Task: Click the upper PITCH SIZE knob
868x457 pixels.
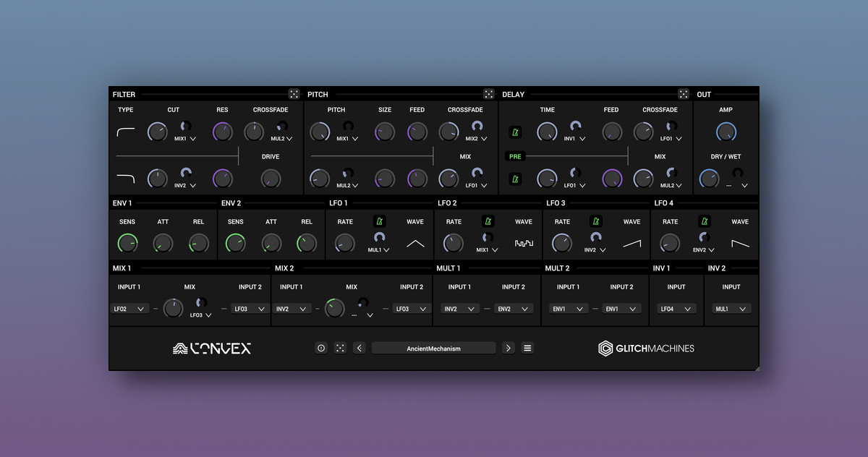Action: (385, 132)
